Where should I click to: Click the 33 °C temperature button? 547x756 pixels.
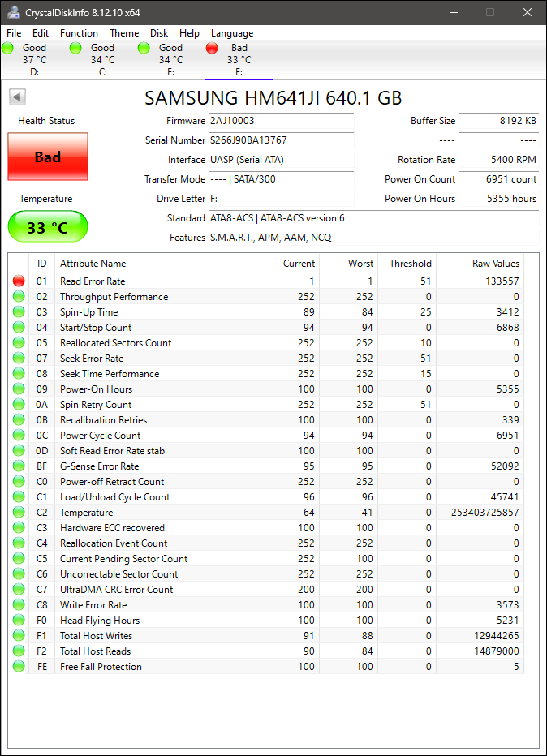[x=48, y=227]
